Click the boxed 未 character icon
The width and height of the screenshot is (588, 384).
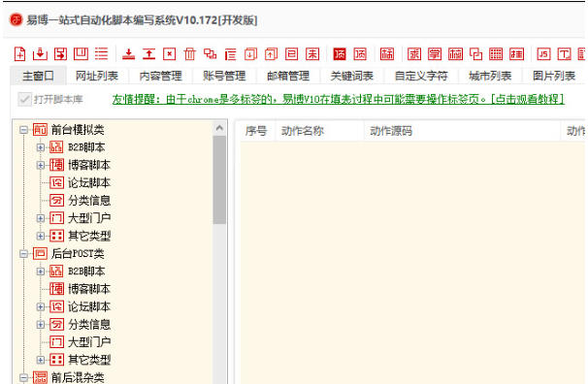click(312, 54)
